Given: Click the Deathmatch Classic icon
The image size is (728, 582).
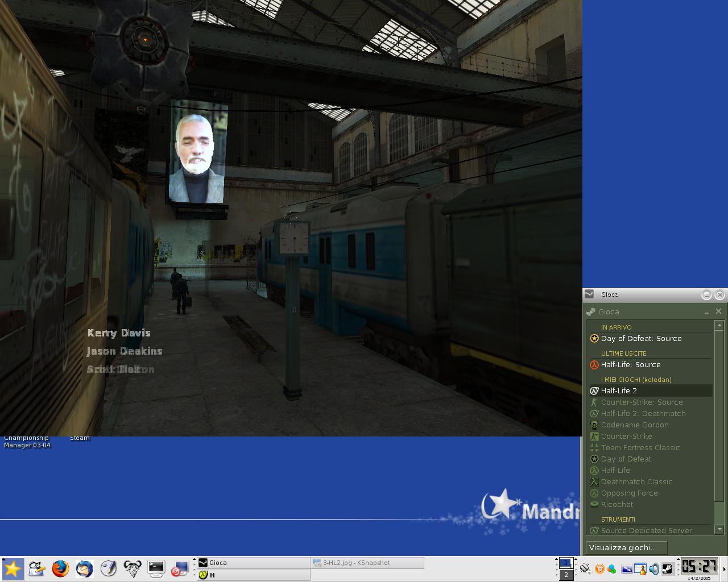Looking at the screenshot, I should [x=594, y=481].
